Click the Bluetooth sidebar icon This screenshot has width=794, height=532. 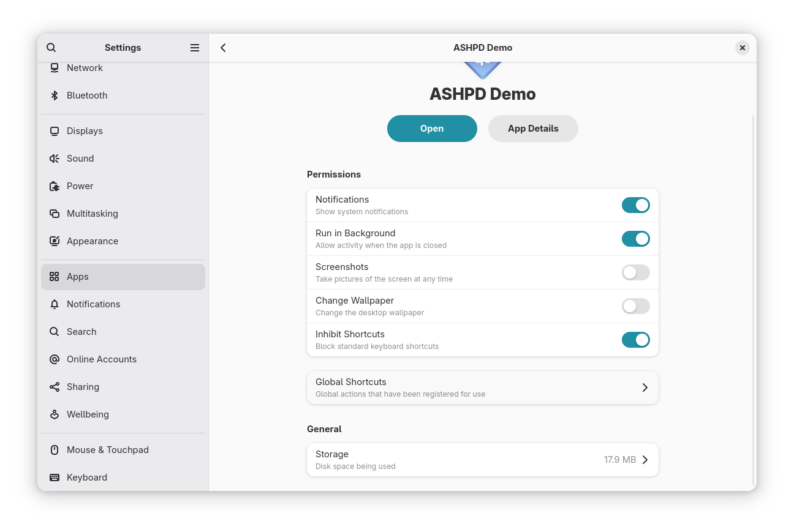click(x=55, y=96)
